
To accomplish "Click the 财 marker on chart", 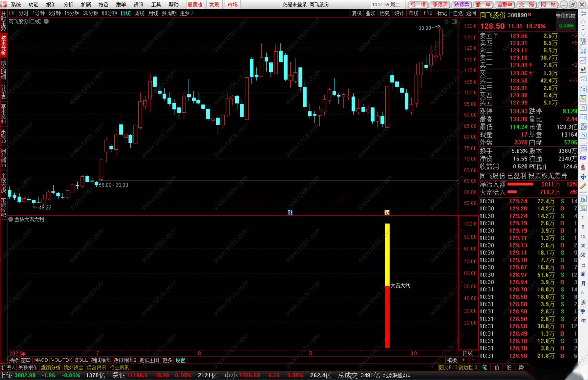I will tap(290, 212).
